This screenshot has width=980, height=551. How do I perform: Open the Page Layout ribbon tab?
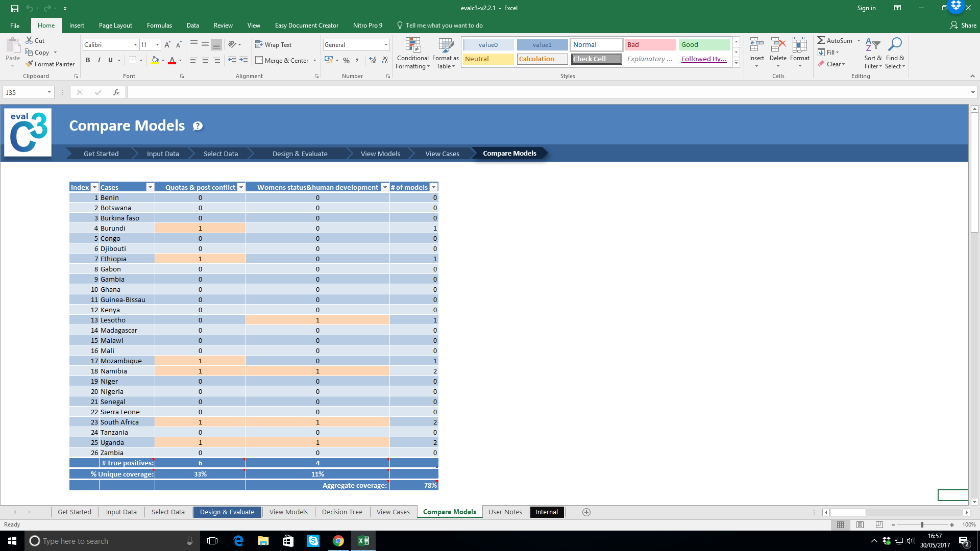point(115,26)
